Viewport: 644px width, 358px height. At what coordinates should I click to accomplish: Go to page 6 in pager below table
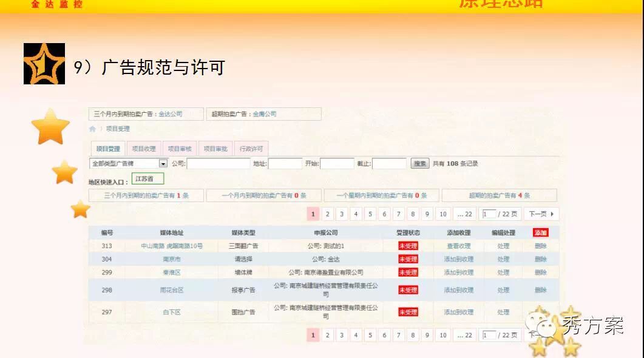(384, 335)
